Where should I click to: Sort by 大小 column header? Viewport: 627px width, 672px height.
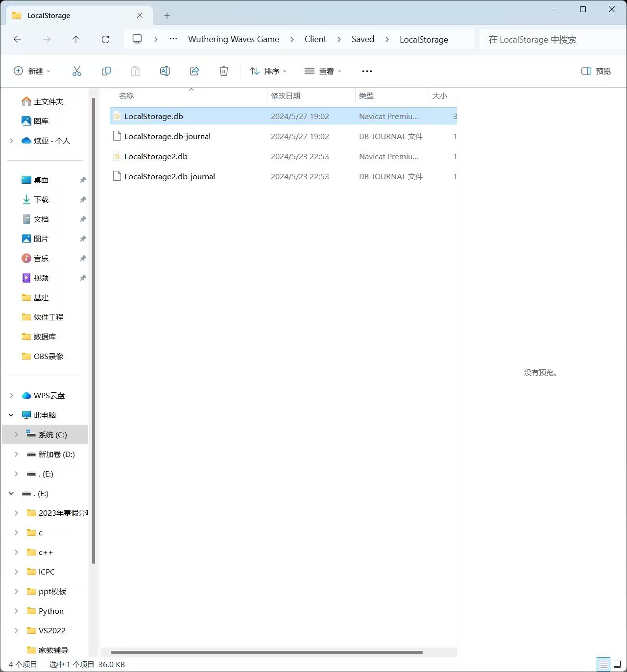click(443, 96)
